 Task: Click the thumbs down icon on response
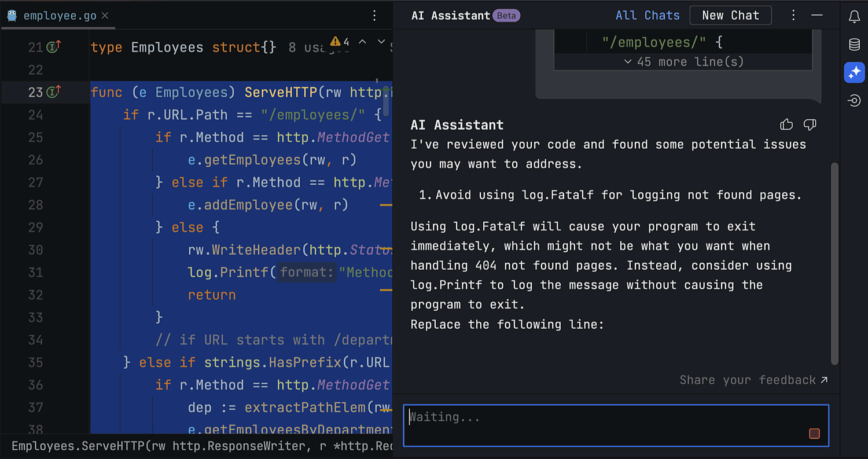pyautogui.click(x=810, y=124)
